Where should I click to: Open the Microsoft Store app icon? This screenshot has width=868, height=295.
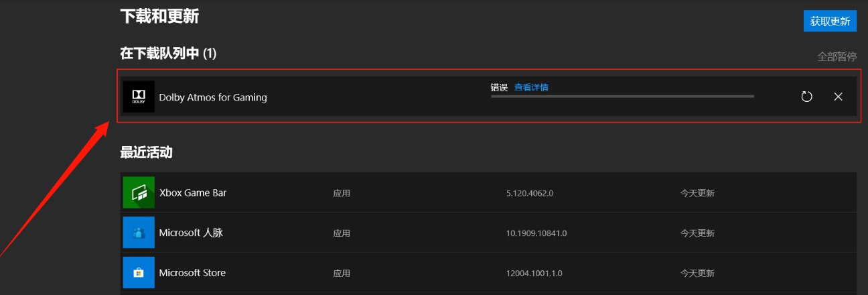(x=139, y=273)
